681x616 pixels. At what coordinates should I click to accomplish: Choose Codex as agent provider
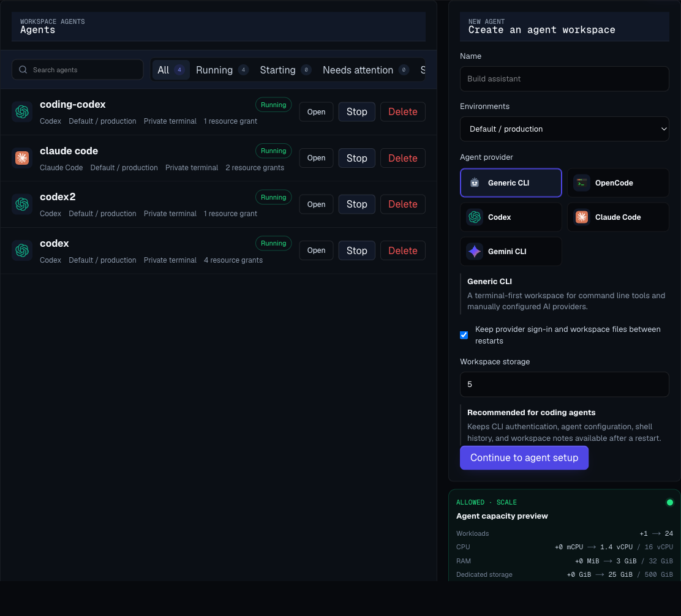(x=511, y=217)
